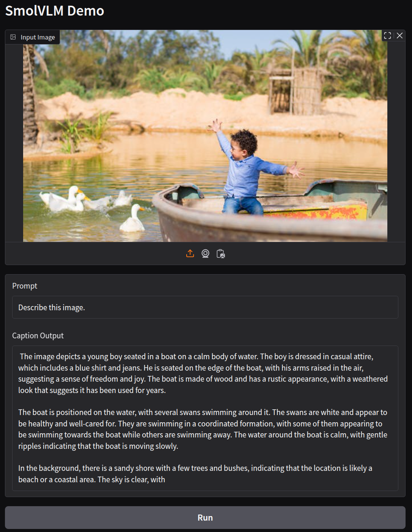The image size is (412, 532).
Task: Select the paste from clipboard icon
Action: (220, 254)
